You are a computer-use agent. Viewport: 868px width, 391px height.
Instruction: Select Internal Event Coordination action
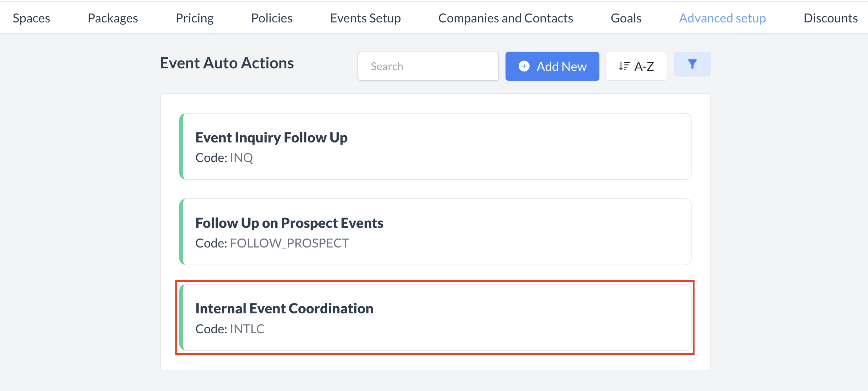click(x=284, y=309)
